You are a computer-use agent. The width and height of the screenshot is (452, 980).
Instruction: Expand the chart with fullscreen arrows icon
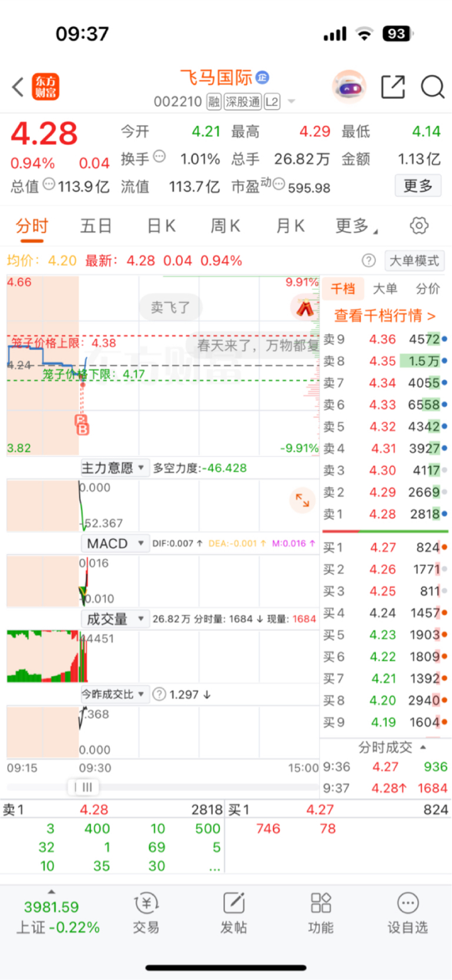303,500
